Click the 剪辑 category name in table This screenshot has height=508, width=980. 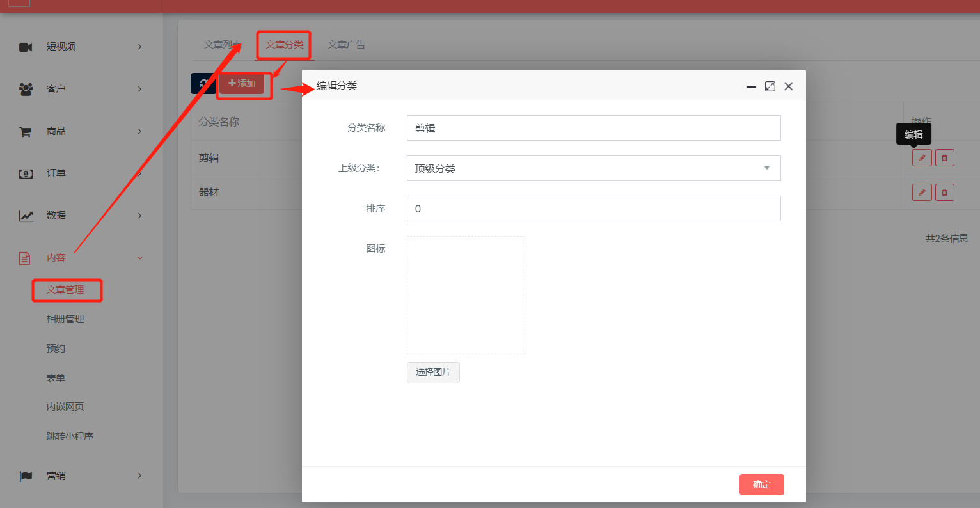pos(209,157)
